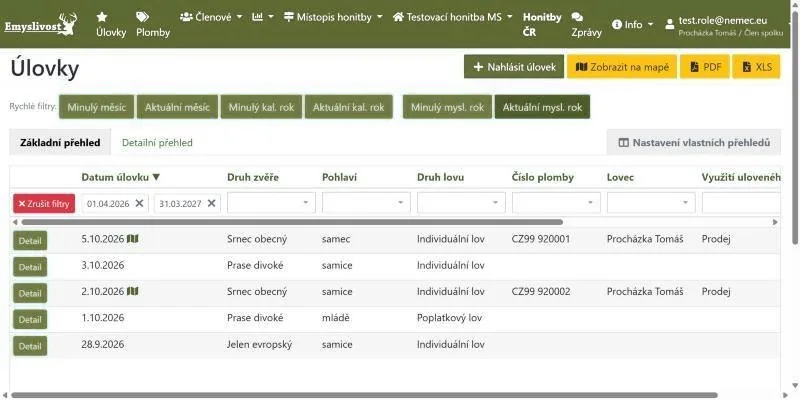Export the list as XLS
800x400 pixels.
point(757,67)
